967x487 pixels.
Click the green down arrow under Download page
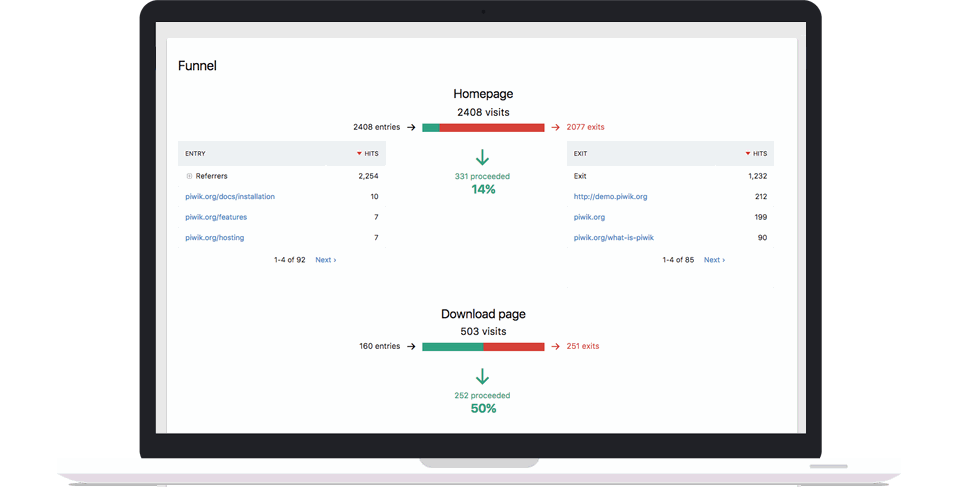(482, 377)
